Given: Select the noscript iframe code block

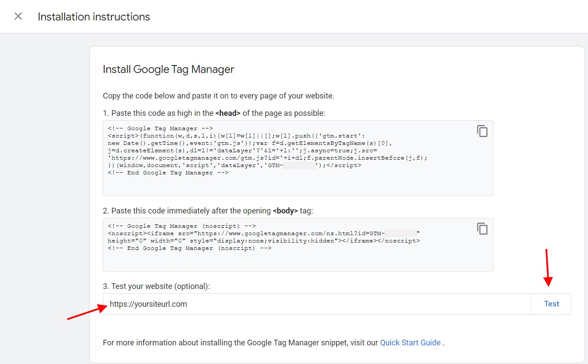Looking at the screenshot, I should [x=298, y=245].
